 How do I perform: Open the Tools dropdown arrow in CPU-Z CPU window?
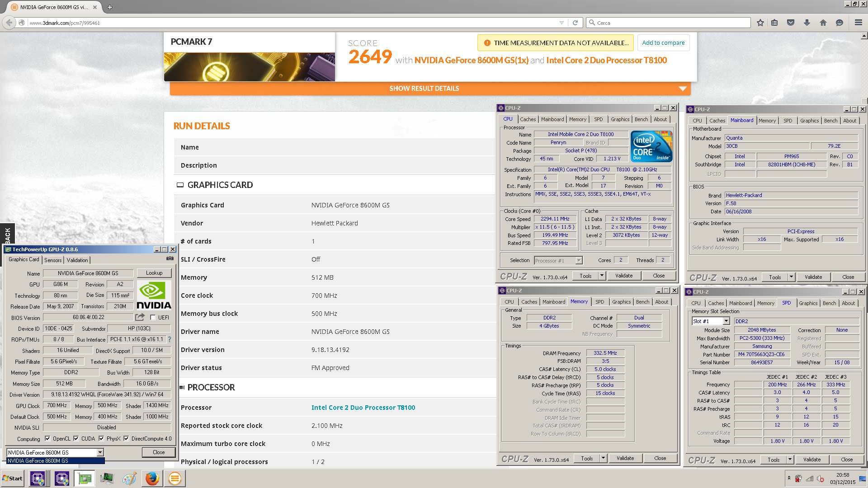click(602, 276)
